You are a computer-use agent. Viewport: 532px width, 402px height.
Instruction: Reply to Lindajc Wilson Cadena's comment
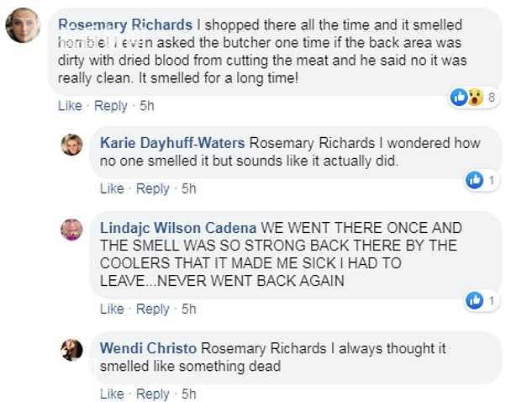(x=153, y=309)
